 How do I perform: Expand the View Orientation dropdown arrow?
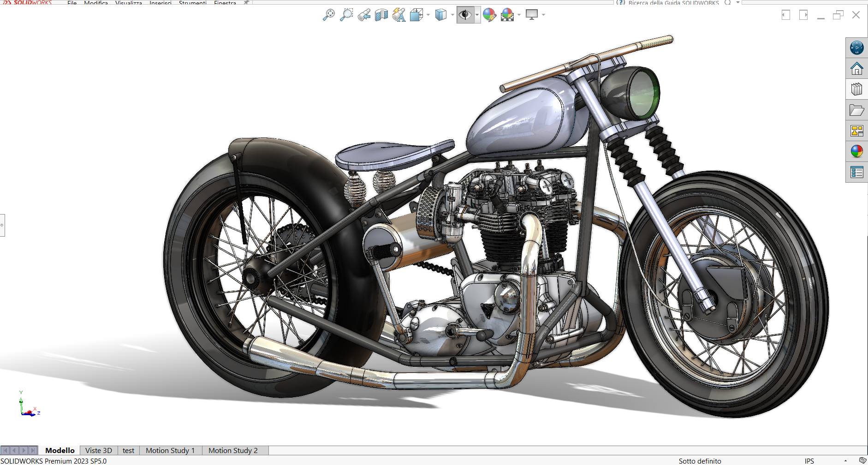(x=428, y=15)
